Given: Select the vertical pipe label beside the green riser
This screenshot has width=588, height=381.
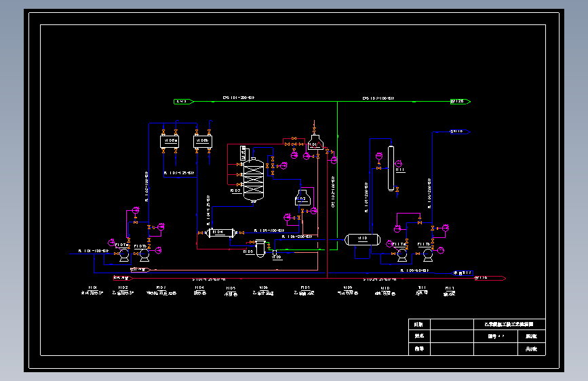Looking at the screenshot, I should tap(333, 192).
